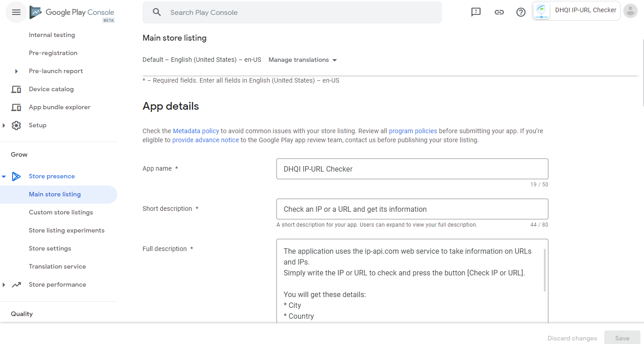Expand the Store performance section arrow

(4, 285)
